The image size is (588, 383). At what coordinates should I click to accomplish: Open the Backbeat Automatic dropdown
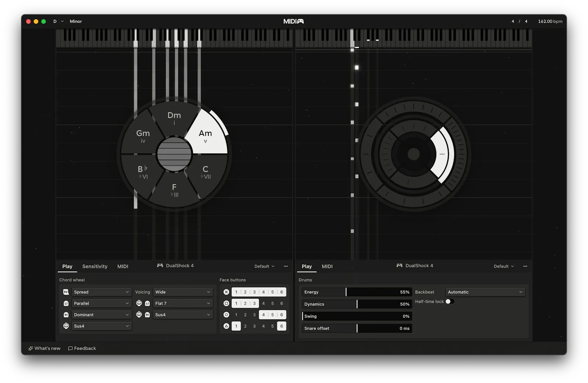(x=485, y=292)
